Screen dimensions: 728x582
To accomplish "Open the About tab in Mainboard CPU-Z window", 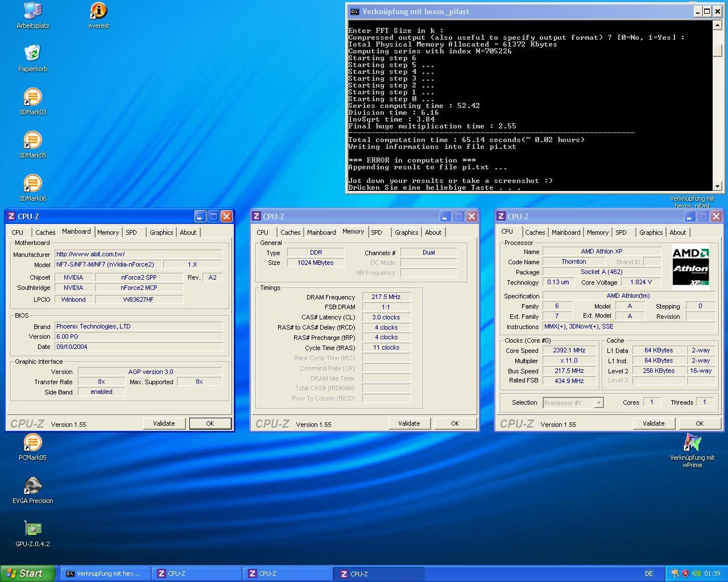I will [188, 232].
